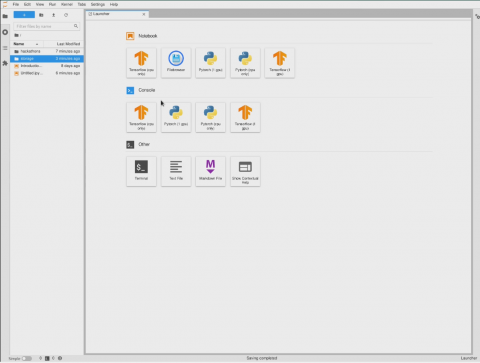Open the Settings menu

[98, 4]
